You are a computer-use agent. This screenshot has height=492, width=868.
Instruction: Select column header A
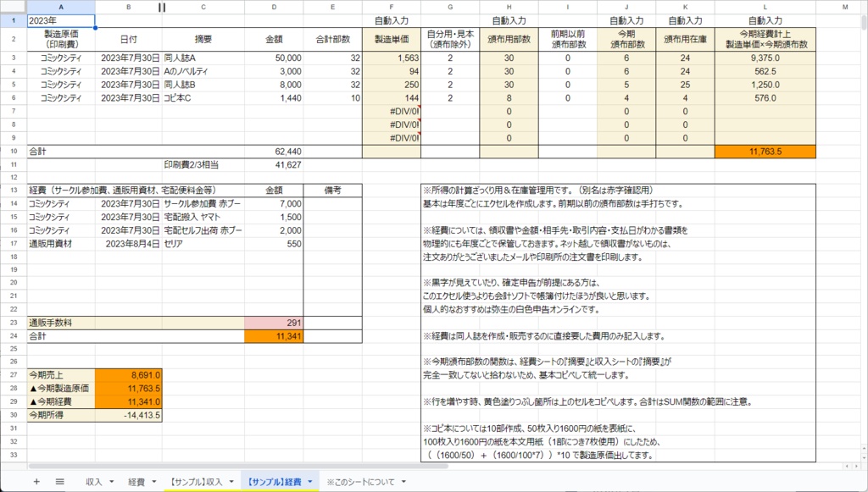tap(59, 7)
